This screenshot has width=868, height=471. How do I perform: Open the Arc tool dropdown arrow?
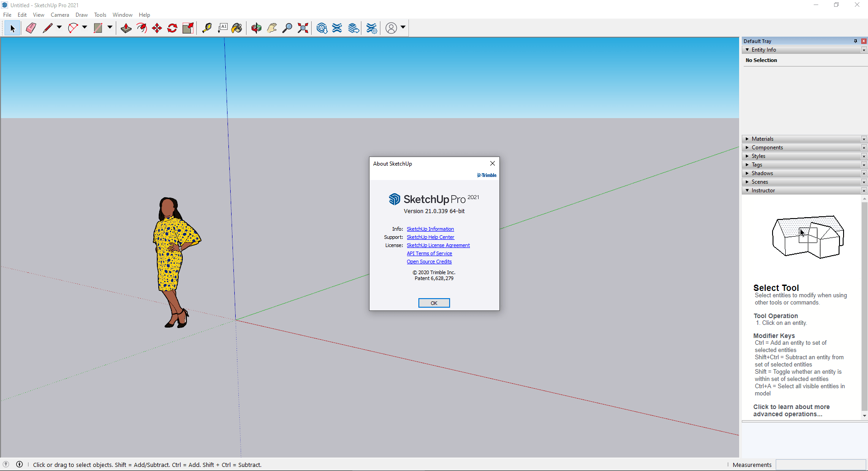(85, 28)
